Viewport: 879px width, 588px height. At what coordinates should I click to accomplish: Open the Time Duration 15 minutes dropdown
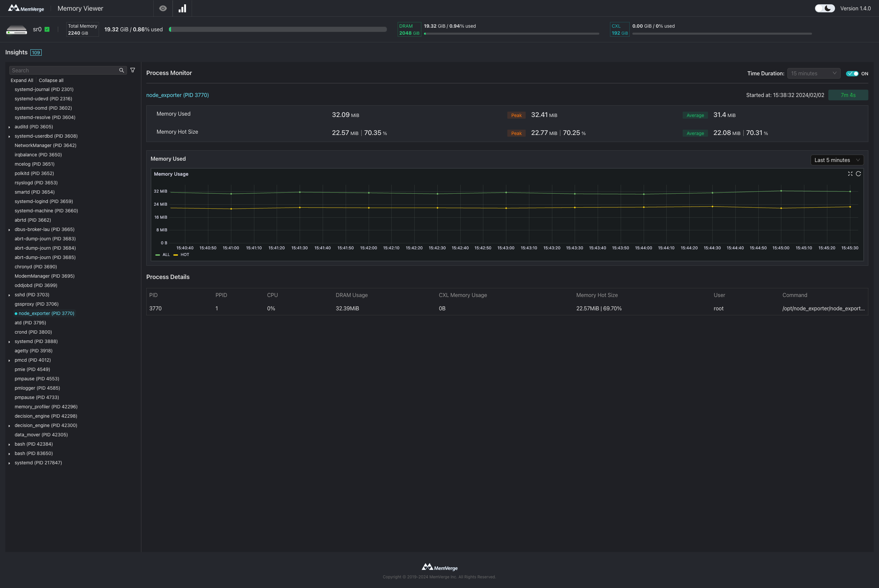pos(814,73)
